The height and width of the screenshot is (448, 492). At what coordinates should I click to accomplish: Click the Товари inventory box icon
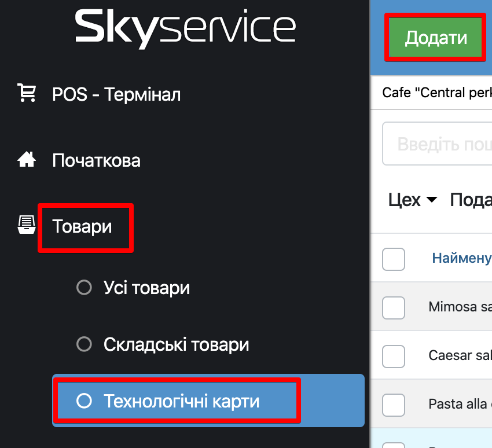coord(27,225)
